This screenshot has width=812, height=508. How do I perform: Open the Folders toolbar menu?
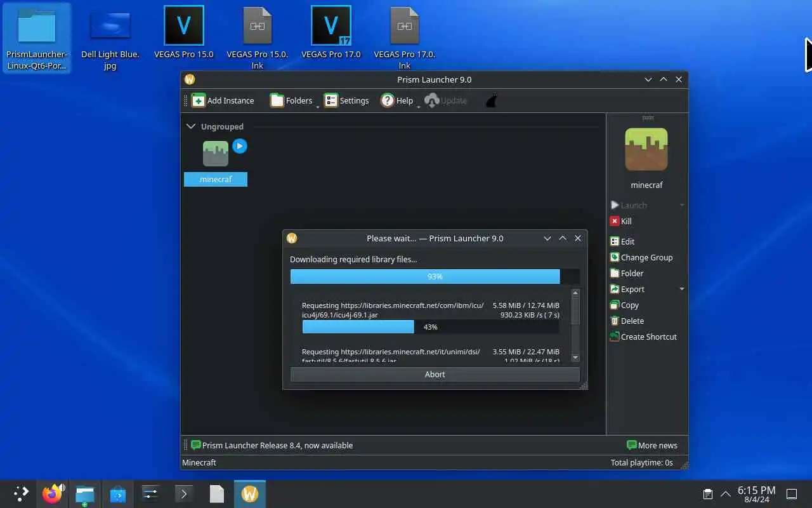[291, 100]
